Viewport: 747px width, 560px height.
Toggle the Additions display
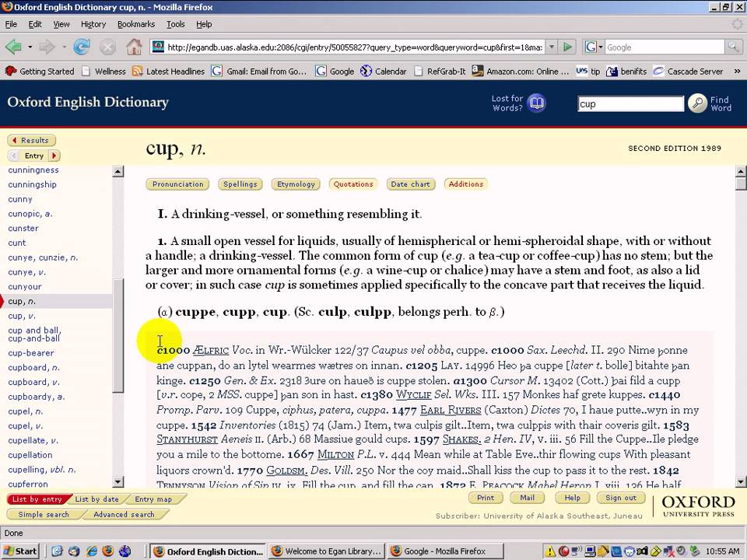(465, 184)
